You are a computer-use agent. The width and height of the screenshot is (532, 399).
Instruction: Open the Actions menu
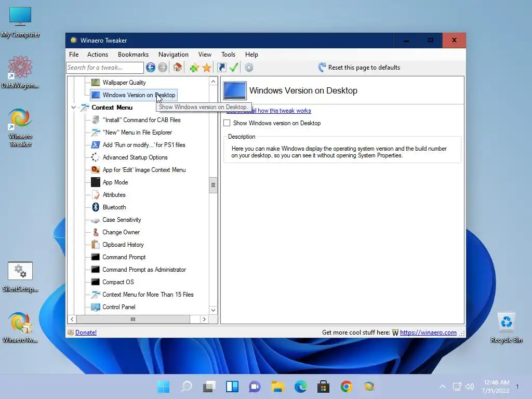pyautogui.click(x=97, y=55)
